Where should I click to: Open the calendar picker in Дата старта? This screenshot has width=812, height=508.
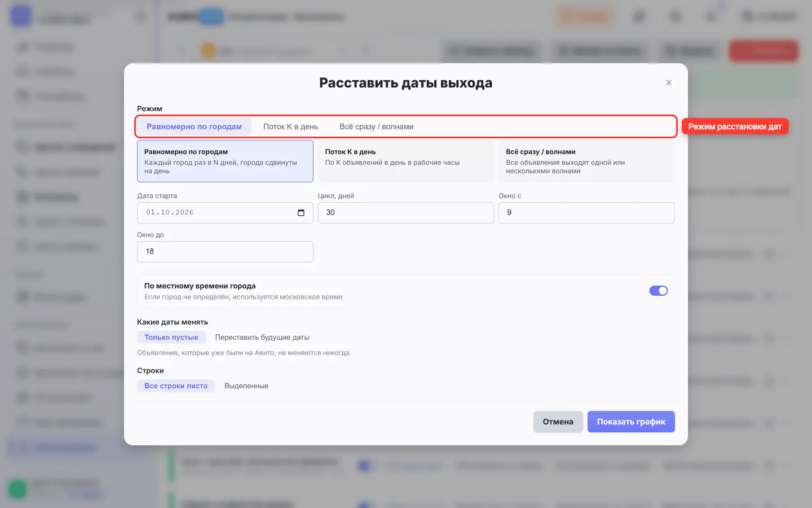click(x=301, y=213)
